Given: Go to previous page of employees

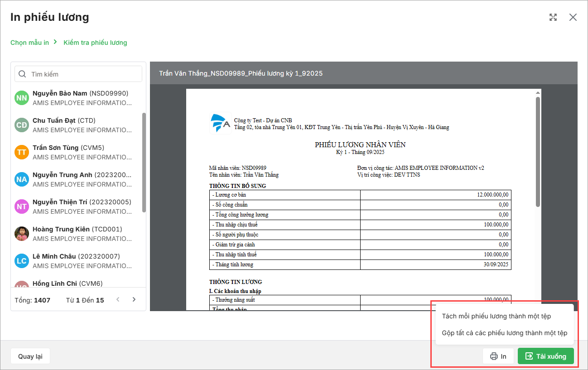Looking at the screenshot, I should click(x=118, y=299).
